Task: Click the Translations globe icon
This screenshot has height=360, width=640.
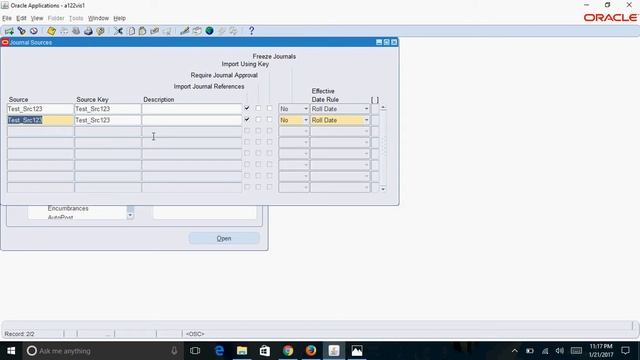Action: tap(209, 31)
